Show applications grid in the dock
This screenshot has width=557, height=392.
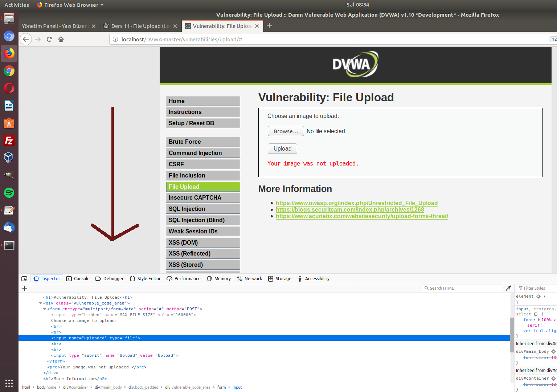[x=9, y=383]
